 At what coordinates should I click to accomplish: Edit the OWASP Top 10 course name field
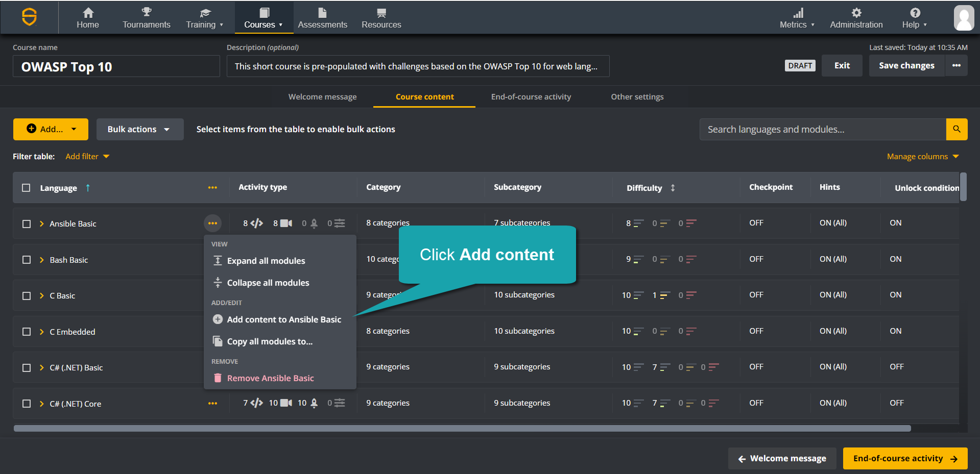coord(116,66)
